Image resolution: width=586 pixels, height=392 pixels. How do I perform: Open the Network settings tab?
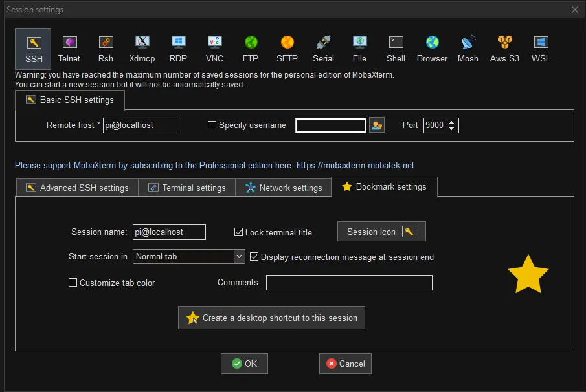tap(283, 188)
